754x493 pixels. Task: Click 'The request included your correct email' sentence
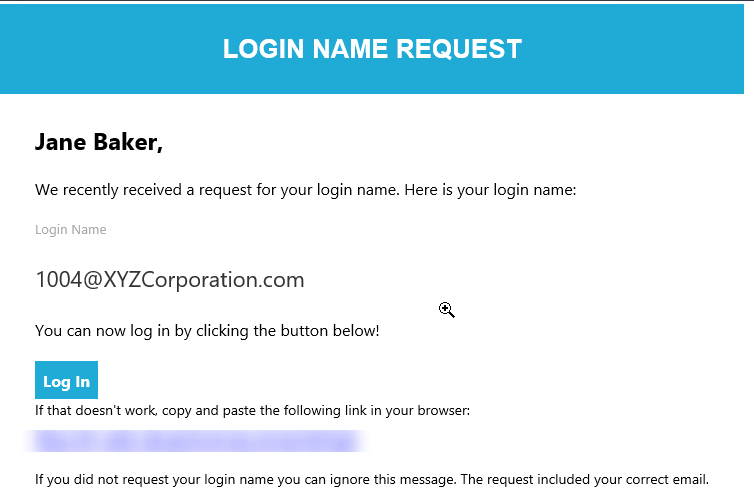[585, 480]
